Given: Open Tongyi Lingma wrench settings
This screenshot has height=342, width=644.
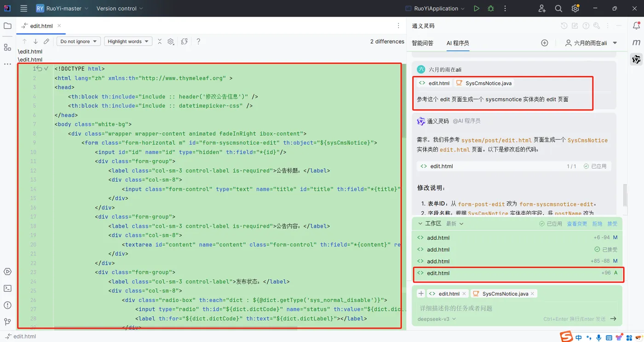Looking at the screenshot, I should 597,26.
